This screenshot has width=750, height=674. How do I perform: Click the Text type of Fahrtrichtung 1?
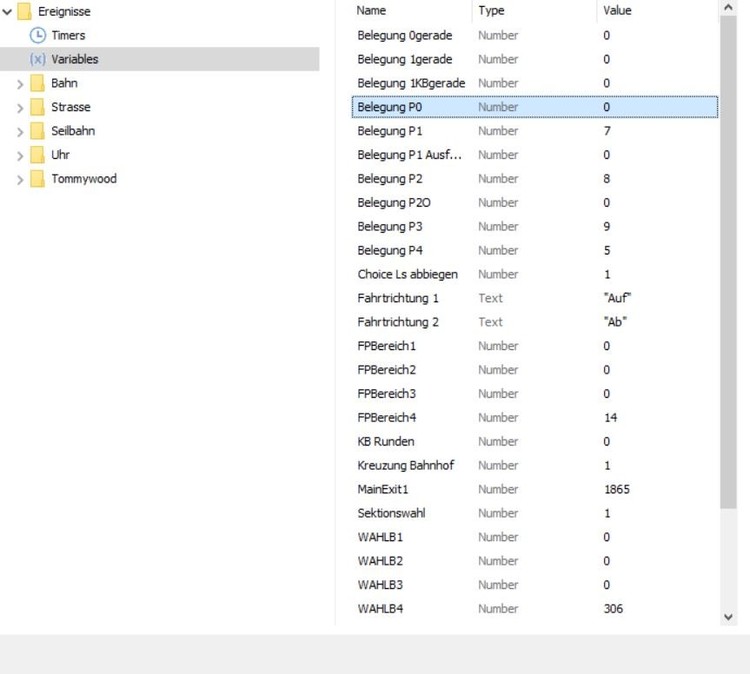(x=491, y=298)
